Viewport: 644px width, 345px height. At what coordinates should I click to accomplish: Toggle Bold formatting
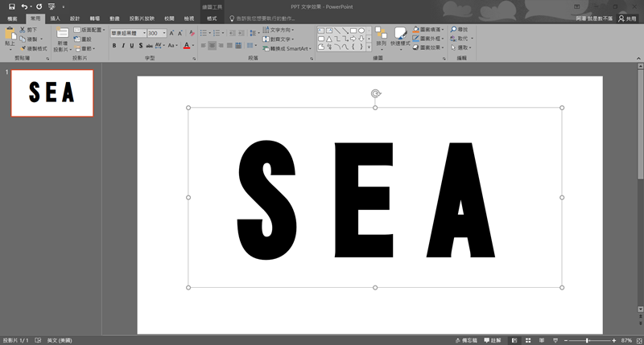pyautogui.click(x=114, y=46)
